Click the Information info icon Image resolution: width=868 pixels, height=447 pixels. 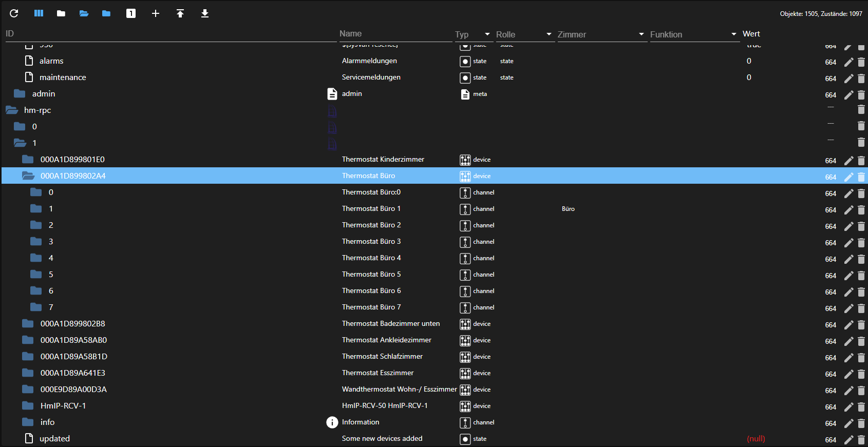[332, 422]
